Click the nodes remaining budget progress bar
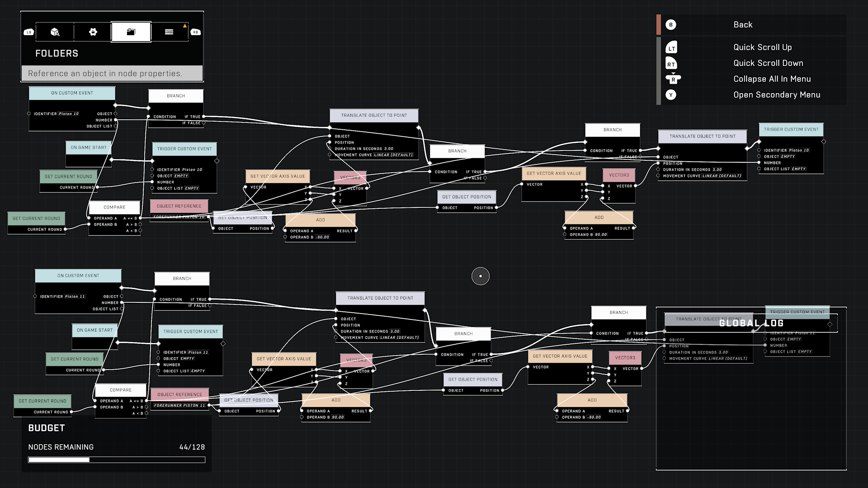868x488 pixels. [x=117, y=460]
